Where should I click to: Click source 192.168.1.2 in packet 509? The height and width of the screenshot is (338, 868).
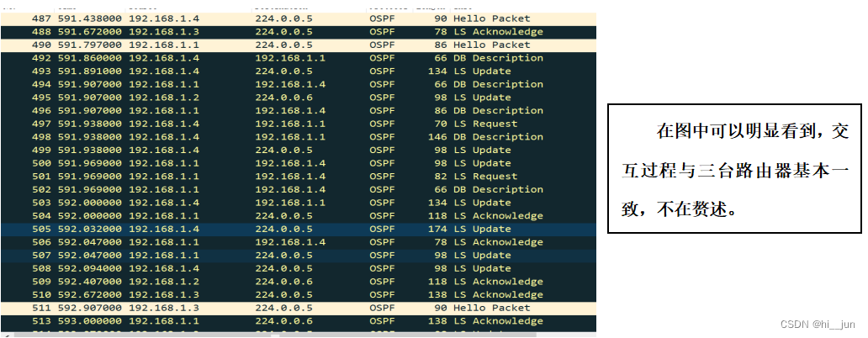(164, 283)
